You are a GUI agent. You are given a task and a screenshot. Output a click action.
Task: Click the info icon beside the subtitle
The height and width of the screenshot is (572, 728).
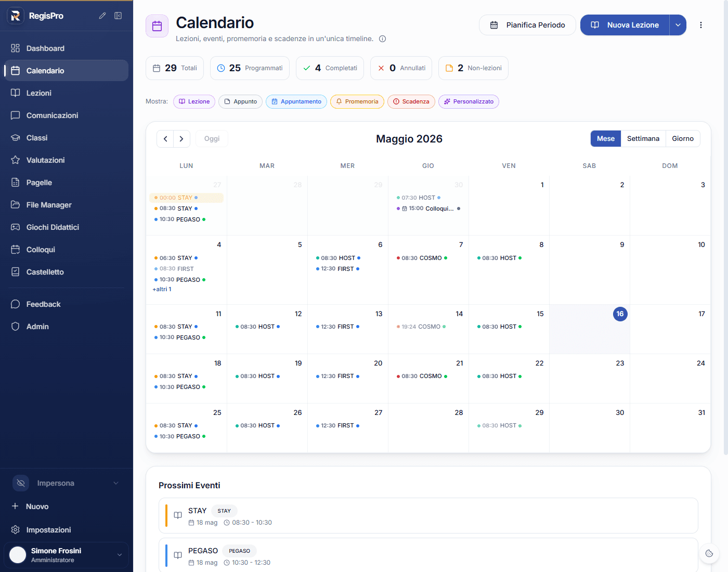pyautogui.click(x=382, y=38)
